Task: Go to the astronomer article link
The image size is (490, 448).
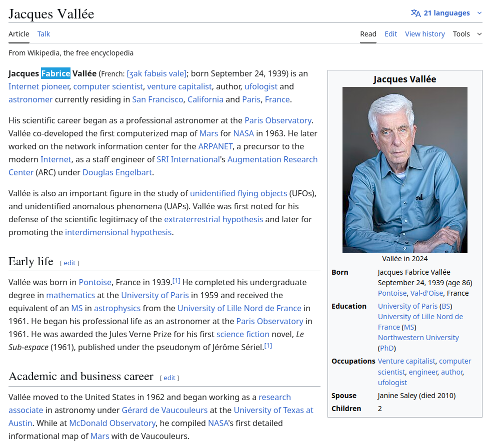Action: click(30, 99)
